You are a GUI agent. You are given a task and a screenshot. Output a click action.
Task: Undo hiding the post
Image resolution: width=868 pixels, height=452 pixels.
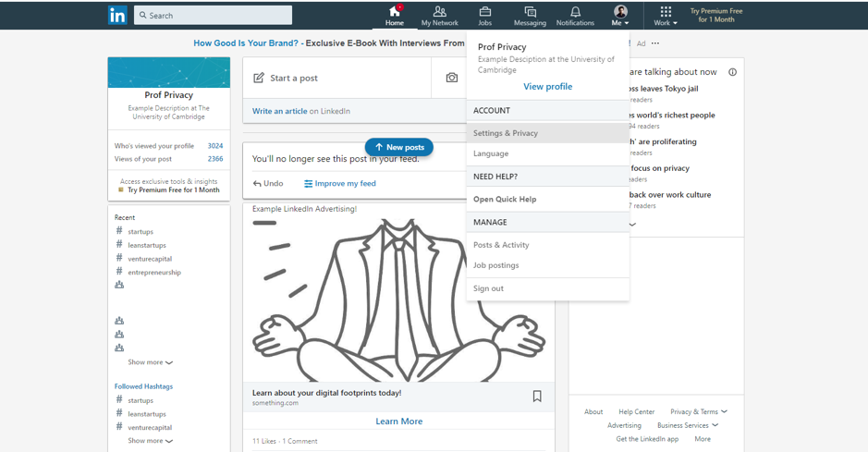tap(268, 184)
